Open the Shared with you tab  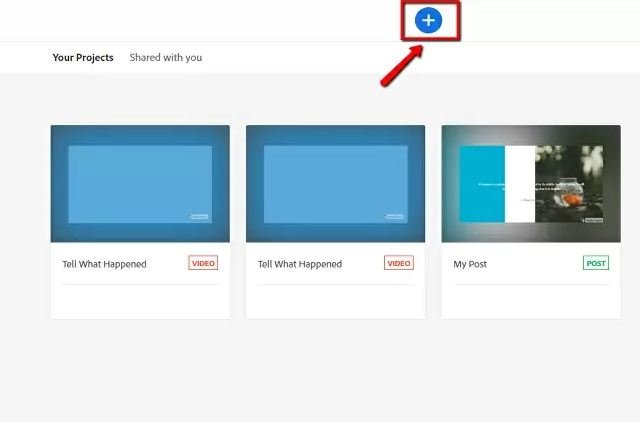click(166, 58)
